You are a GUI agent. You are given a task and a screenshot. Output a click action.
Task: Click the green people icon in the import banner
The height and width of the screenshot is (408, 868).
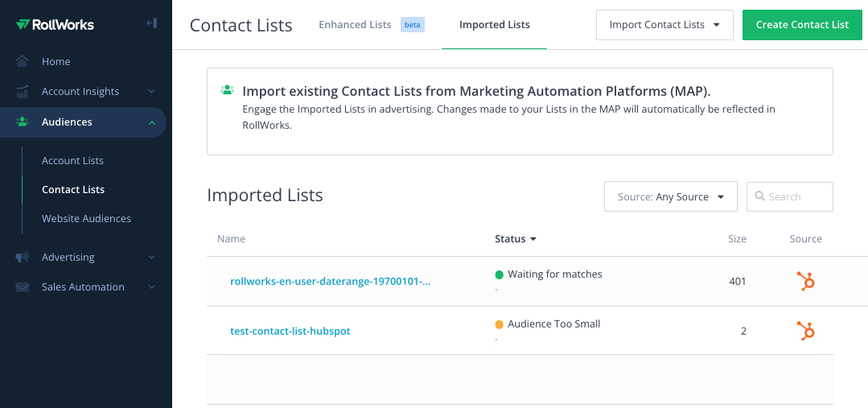227,89
